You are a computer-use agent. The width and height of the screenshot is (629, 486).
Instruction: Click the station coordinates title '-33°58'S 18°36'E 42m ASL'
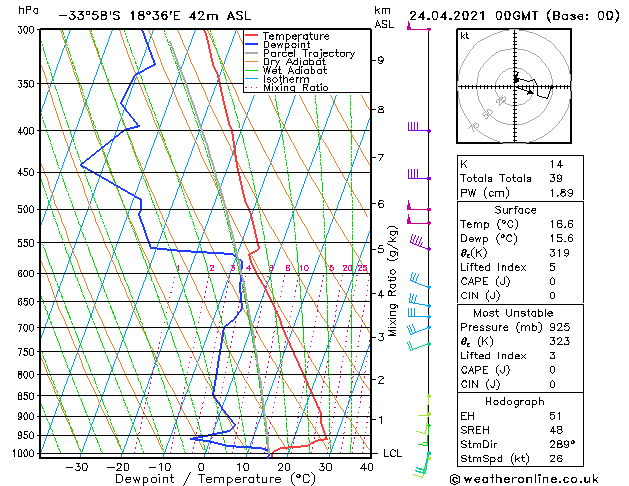[x=154, y=16]
